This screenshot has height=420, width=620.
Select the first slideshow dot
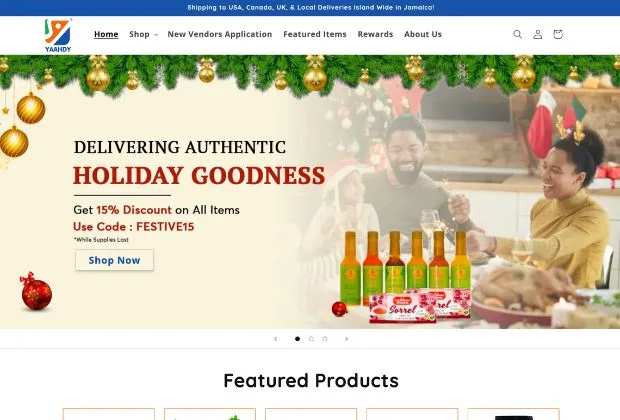(x=297, y=339)
